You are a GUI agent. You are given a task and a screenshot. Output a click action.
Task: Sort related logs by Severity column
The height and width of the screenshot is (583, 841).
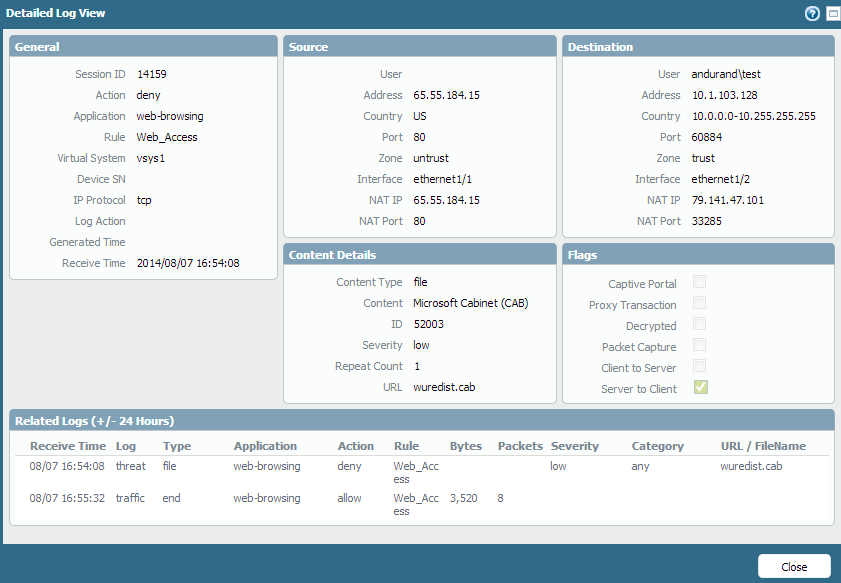point(574,446)
